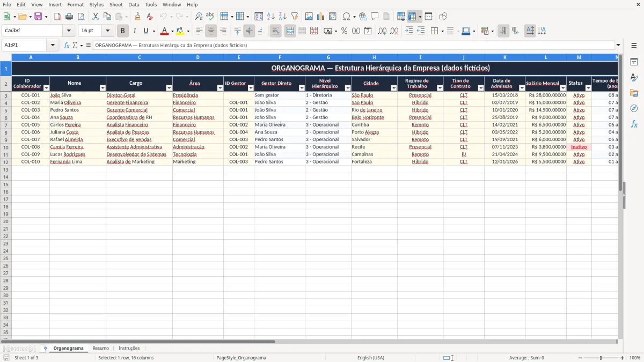The width and height of the screenshot is (644, 362).
Task: Insert special character Omega icon
Action: click(346, 17)
